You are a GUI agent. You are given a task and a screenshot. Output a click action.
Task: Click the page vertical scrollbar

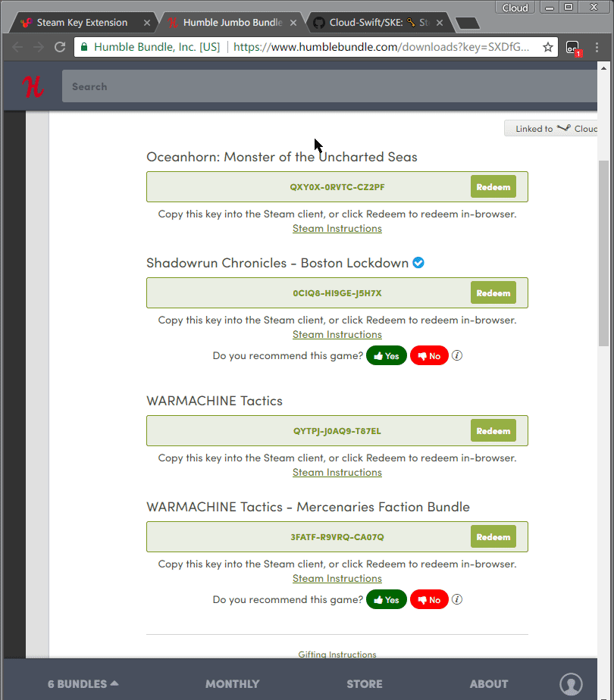(603, 250)
